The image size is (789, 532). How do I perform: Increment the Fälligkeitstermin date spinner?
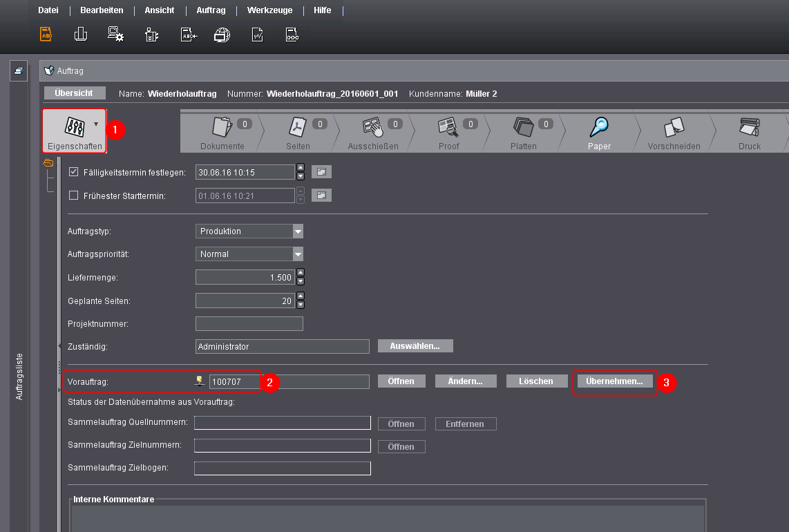(x=301, y=168)
